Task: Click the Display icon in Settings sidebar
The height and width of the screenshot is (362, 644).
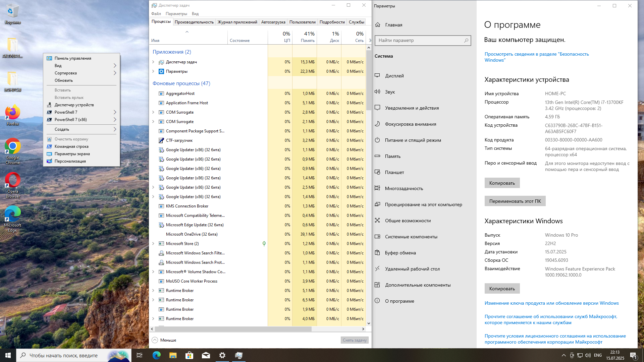Action: 377,76
